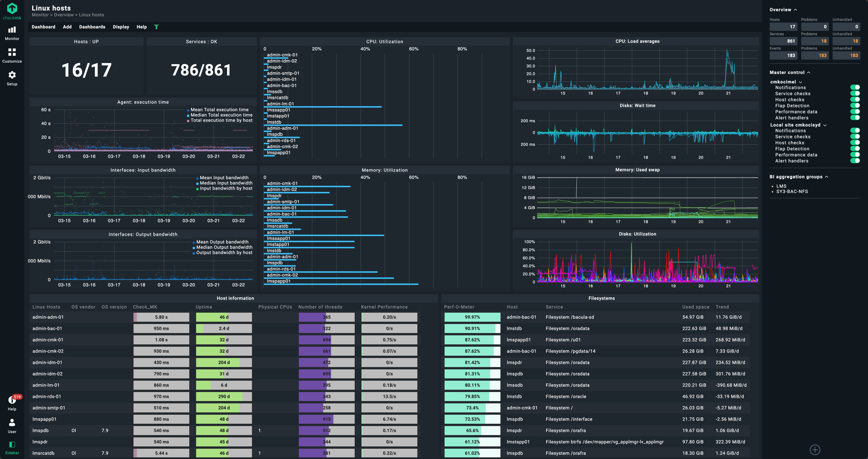This screenshot has height=459, width=868.
Task: Open the Dashboards menu
Action: click(92, 27)
